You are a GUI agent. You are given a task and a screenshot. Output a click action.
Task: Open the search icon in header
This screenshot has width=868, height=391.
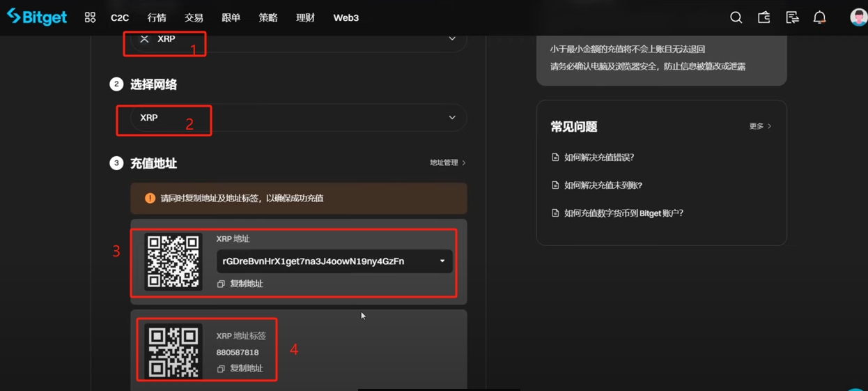pyautogui.click(x=736, y=17)
